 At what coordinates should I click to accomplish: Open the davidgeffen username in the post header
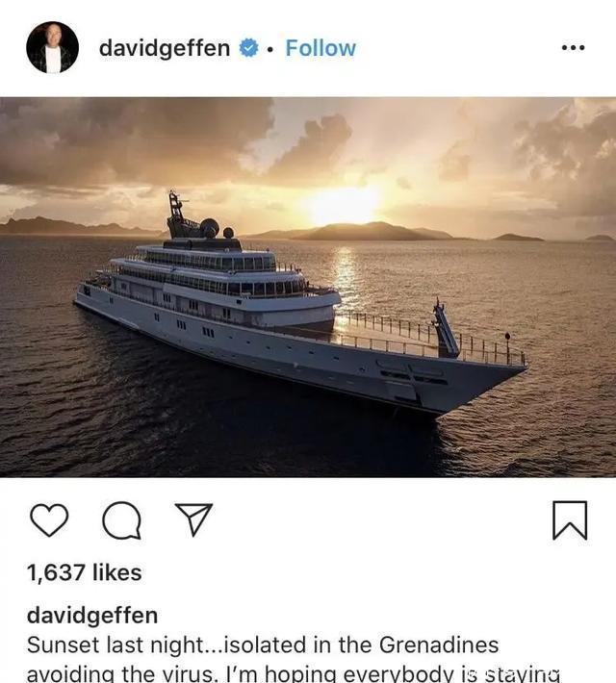click(165, 48)
